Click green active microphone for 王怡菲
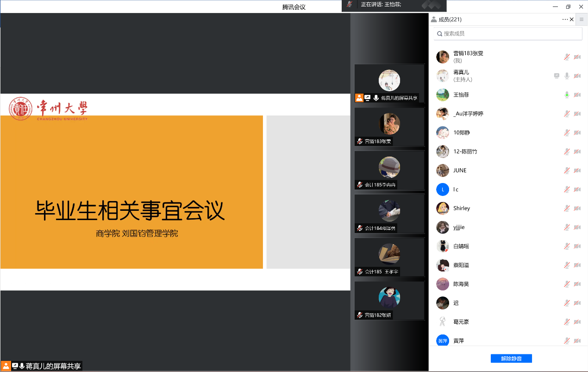Screen dimensions: 588x372 (x=567, y=95)
